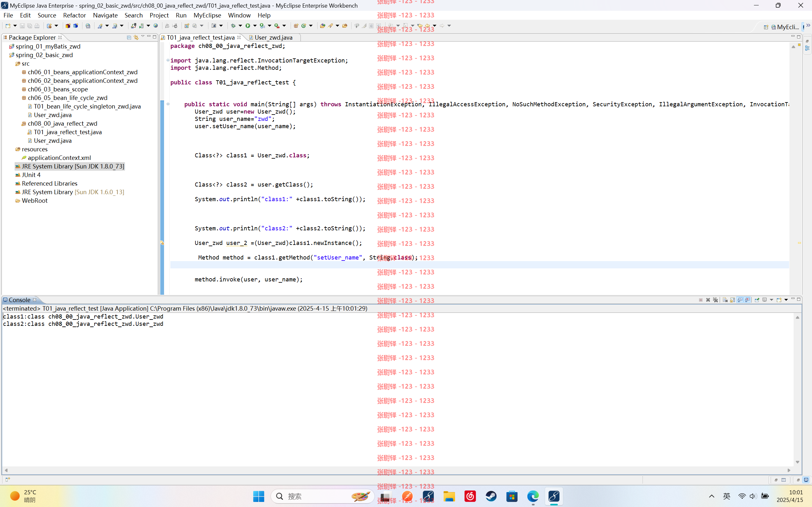Open the back navigation history dropdown arrow
Viewport: 812px width, 507px height.
(x=434, y=26)
